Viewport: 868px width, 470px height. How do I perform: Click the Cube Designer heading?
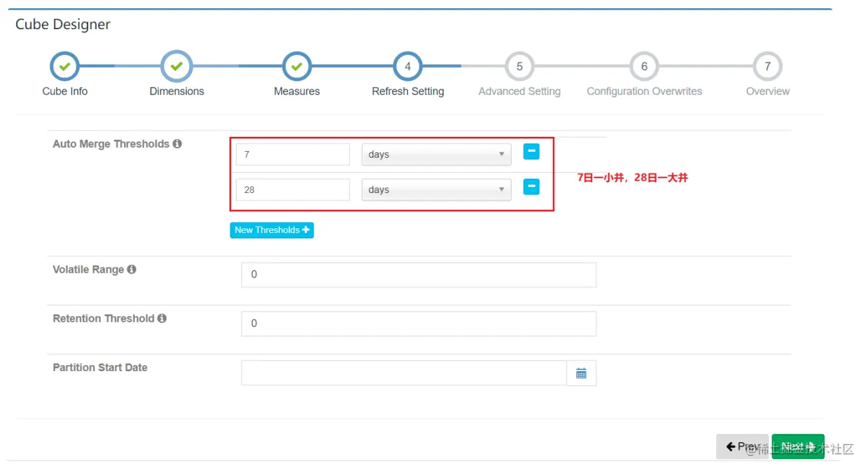click(63, 24)
